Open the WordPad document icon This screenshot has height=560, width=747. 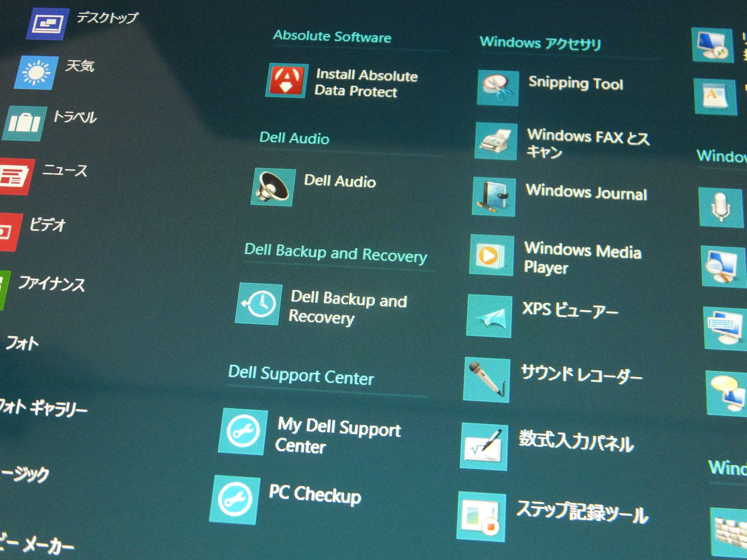click(716, 97)
